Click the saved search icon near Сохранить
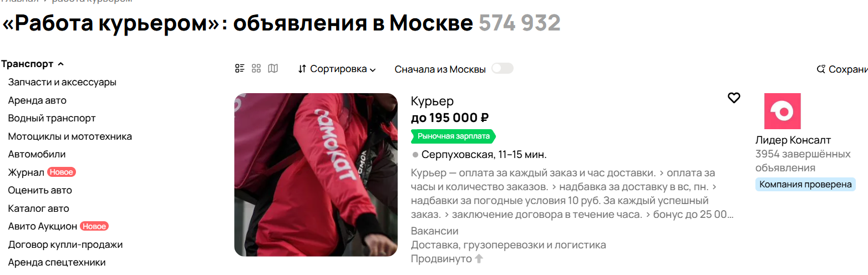Viewport: 868px width, 275px height. point(821,69)
